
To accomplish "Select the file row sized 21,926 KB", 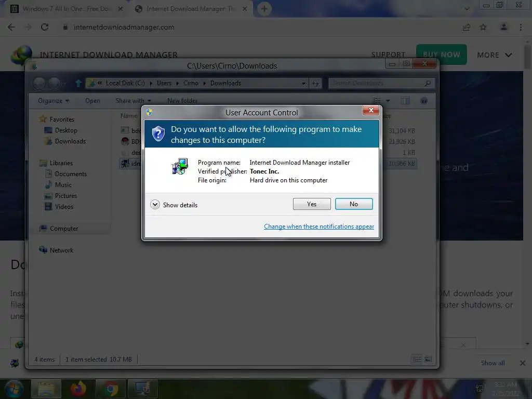I will pos(268,141).
